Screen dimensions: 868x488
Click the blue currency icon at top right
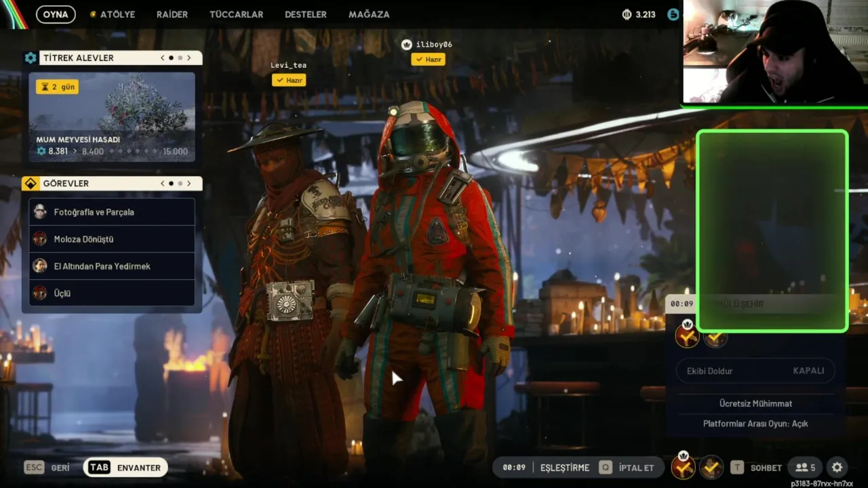[x=673, y=14]
